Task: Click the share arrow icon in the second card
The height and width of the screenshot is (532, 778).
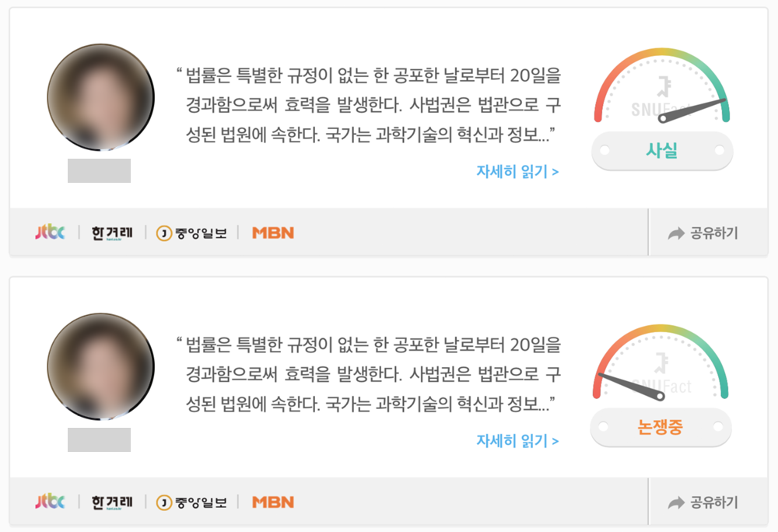Action: tap(676, 502)
